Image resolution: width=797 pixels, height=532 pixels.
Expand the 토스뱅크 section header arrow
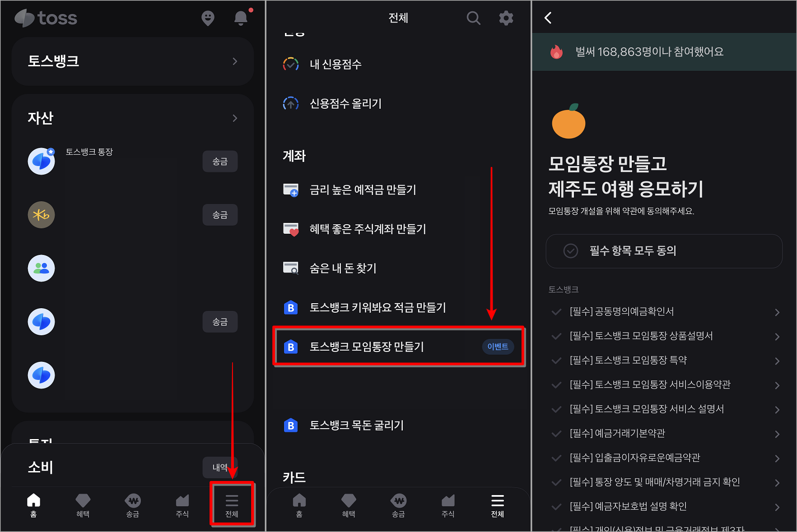(235, 61)
